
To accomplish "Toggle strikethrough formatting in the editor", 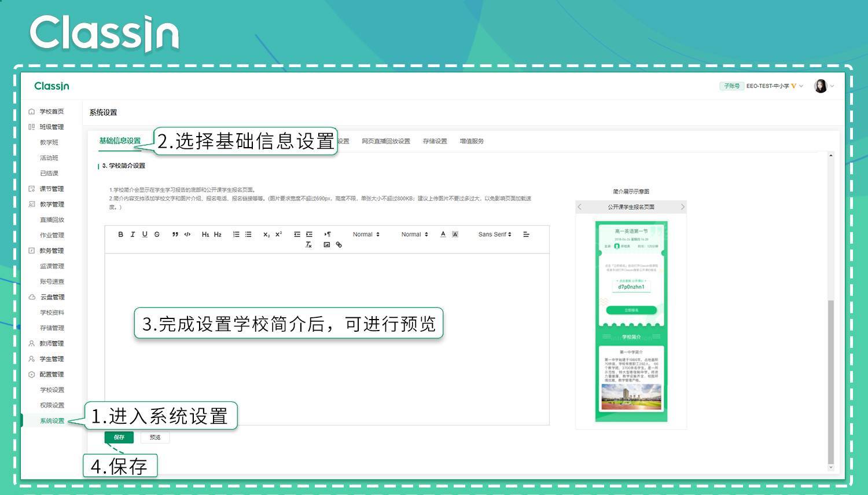I will pyautogui.click(x=157, y=234).
